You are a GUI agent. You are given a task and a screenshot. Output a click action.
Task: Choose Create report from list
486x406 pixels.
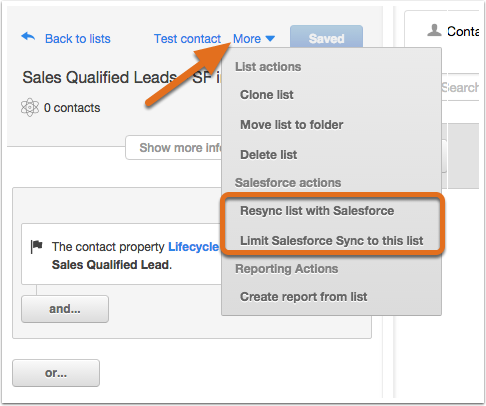coord(304,297)
